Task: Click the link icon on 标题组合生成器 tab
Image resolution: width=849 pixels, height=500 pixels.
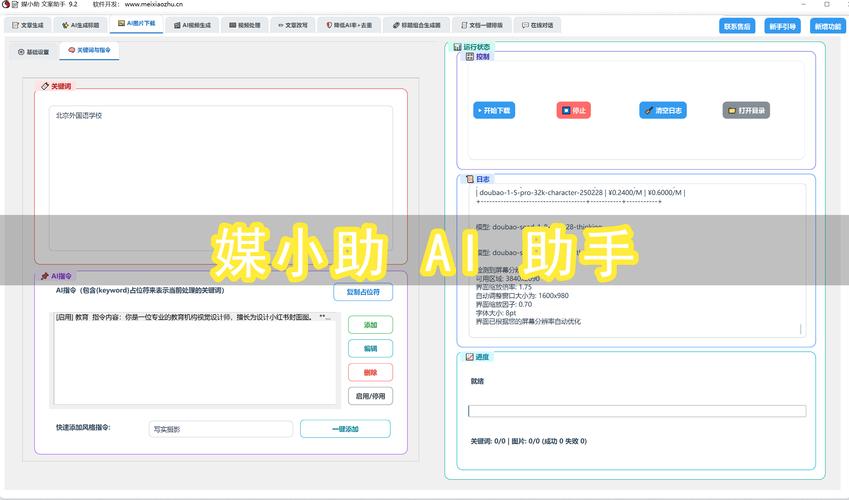Action: 396,25
